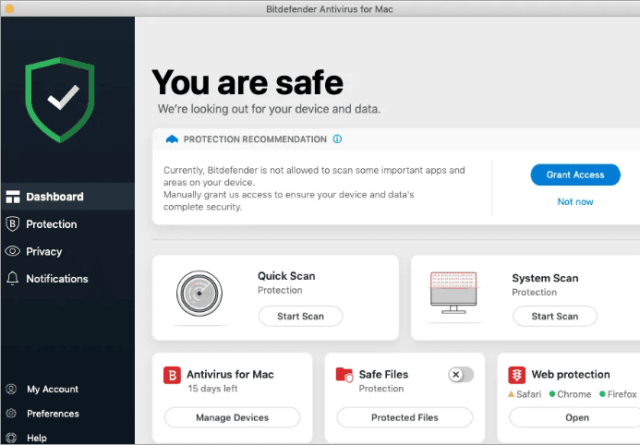
Task: Click the Web protection traffic light icon
Action: point(517,375)
